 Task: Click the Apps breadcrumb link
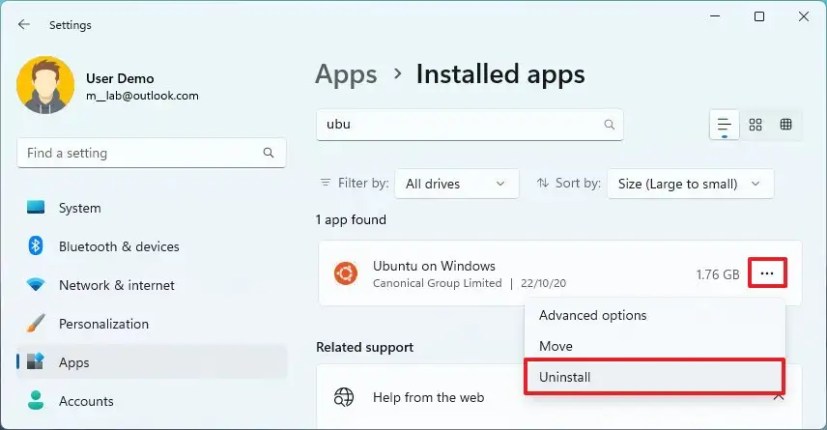(x=346, y=75)
